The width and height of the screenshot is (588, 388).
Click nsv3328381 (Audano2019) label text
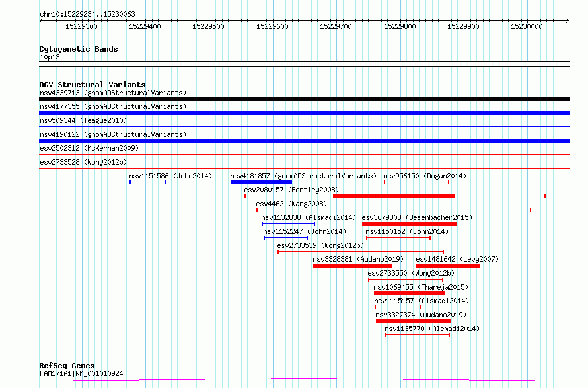click(358, 259)
